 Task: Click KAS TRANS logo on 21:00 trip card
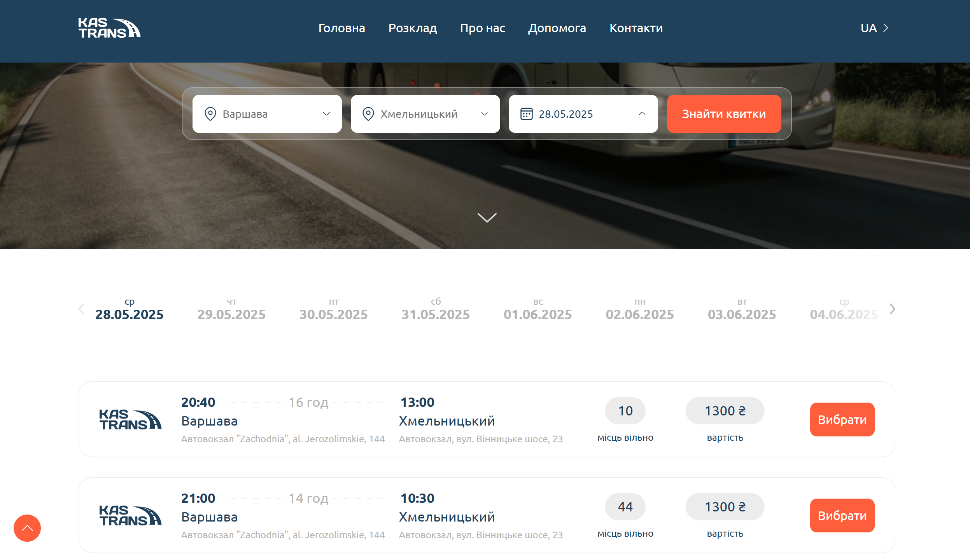[x=130, y=515]
